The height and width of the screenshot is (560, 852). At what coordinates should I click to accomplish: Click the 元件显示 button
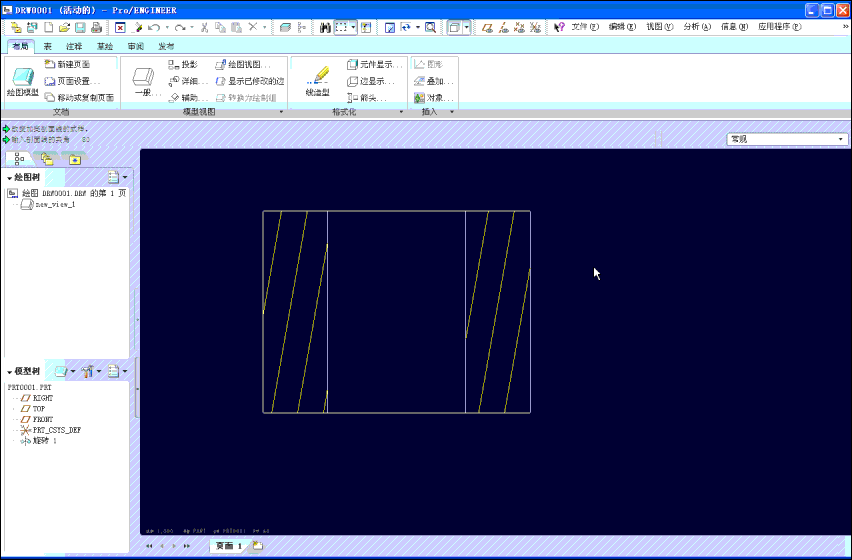click(x=375, y=65)
